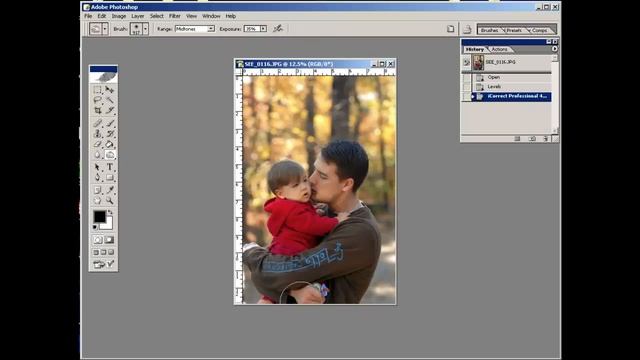Click Jump to ImageReady button
Viewport: 640px width, 360px height.
[103, 264]
